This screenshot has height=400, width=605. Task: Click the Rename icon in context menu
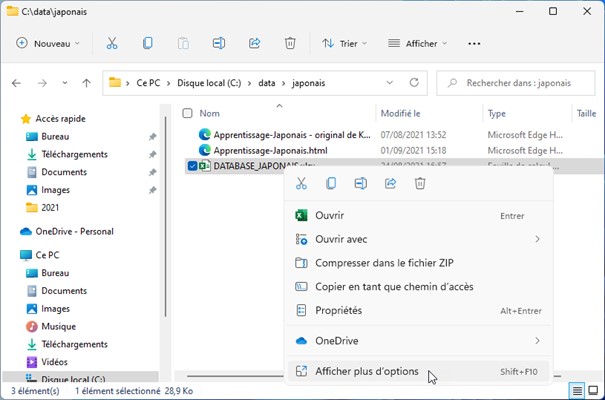coord(361,183)
